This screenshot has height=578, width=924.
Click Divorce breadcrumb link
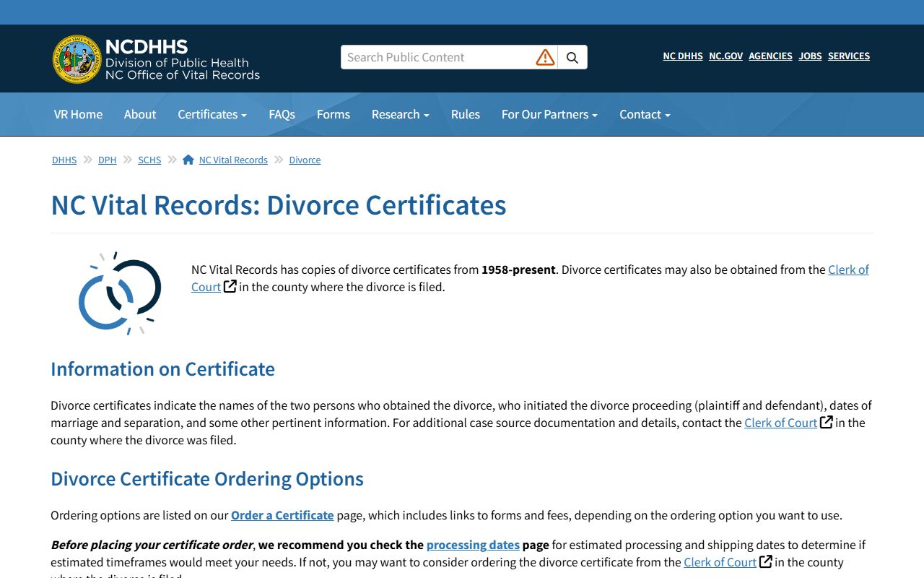[x=305, y=160]
